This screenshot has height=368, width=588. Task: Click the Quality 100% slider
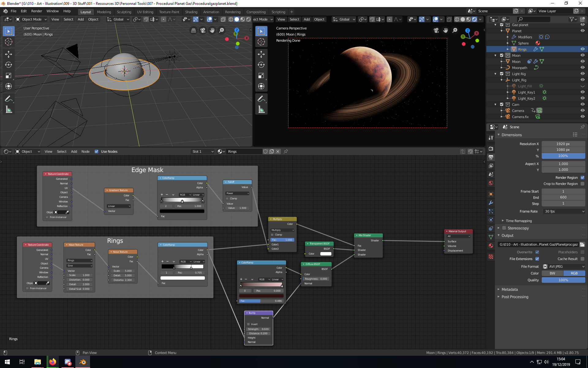(x=563, y=280)
